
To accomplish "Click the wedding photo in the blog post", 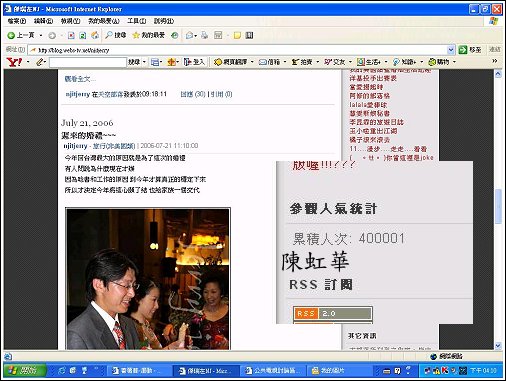I will pyautogui.click(x=148, y=279).
